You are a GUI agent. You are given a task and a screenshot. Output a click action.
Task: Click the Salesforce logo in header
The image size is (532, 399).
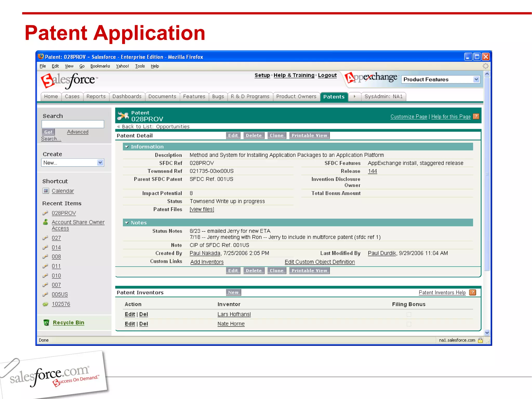point(69,81)
